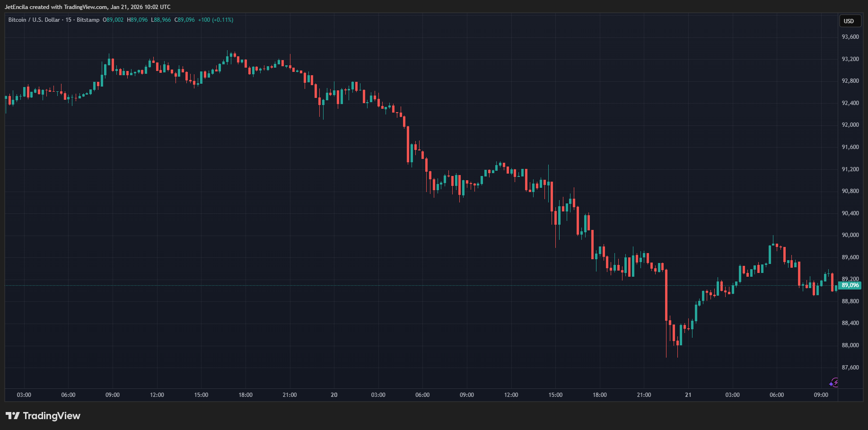Click the +100 (+0.11%) change value

[216, 20]
